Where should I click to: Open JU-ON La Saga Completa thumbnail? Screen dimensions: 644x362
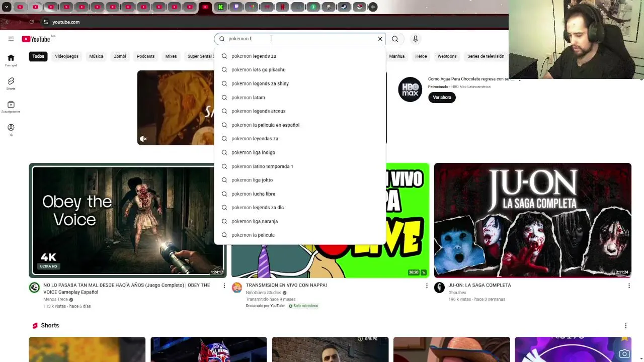532,220
